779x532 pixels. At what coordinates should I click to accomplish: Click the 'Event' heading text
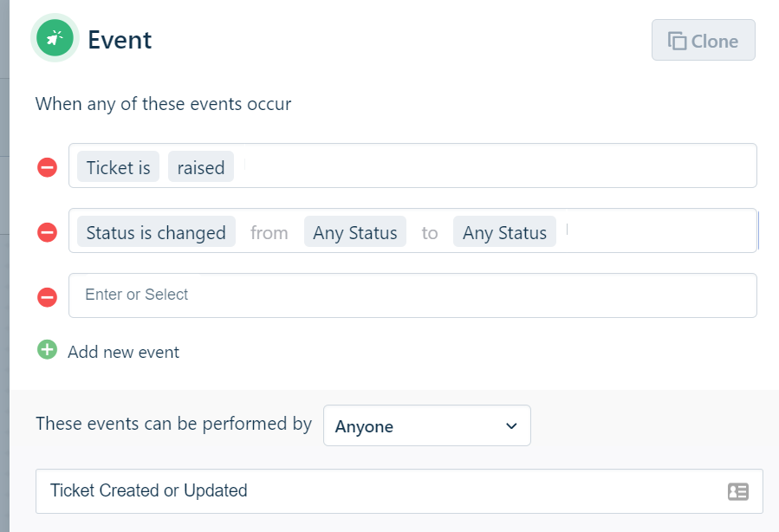tap(120, 40)
